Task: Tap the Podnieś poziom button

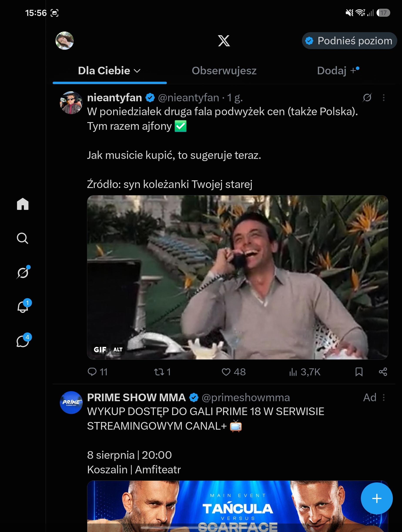Action: tap(349, 41)
